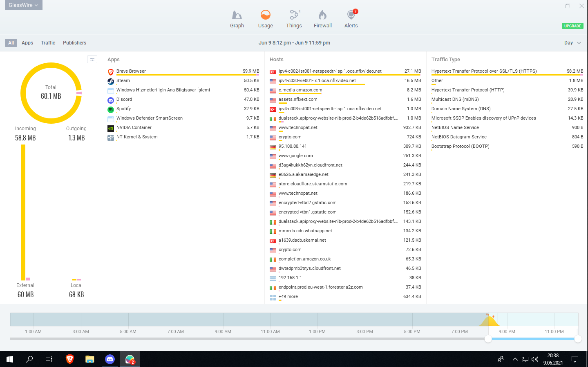Click flag icon beside c.media-amazon.com
Screen dimensions: 588x367
coord(273,91)
